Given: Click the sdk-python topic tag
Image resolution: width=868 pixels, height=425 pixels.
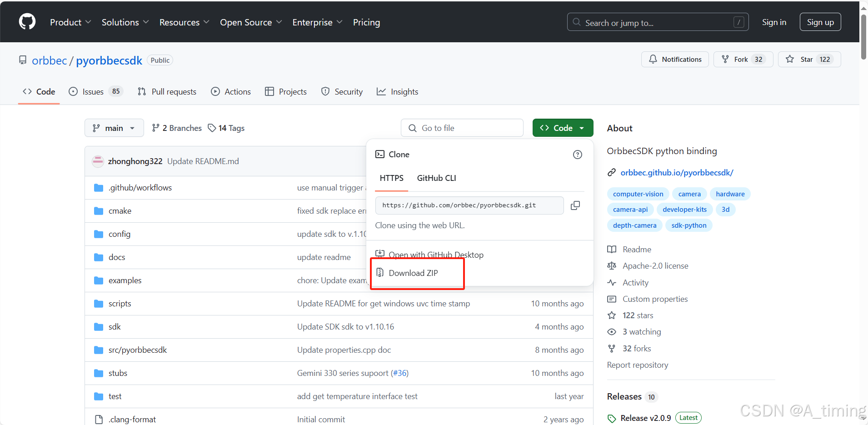Looking at the screenshot, I should point(689,225).
